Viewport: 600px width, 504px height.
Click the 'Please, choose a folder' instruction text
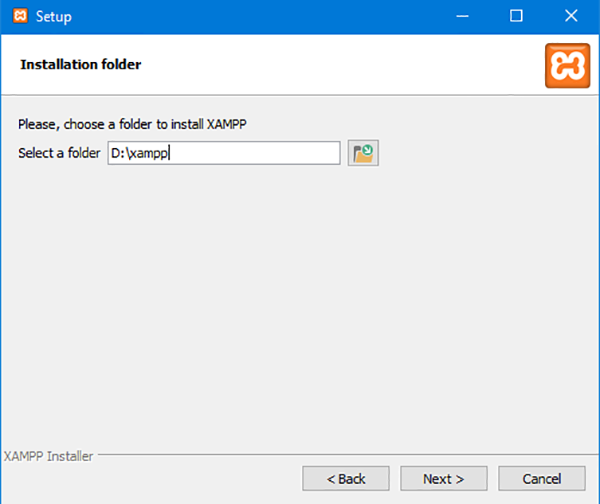pyautogui.click(x=131, y=125)
